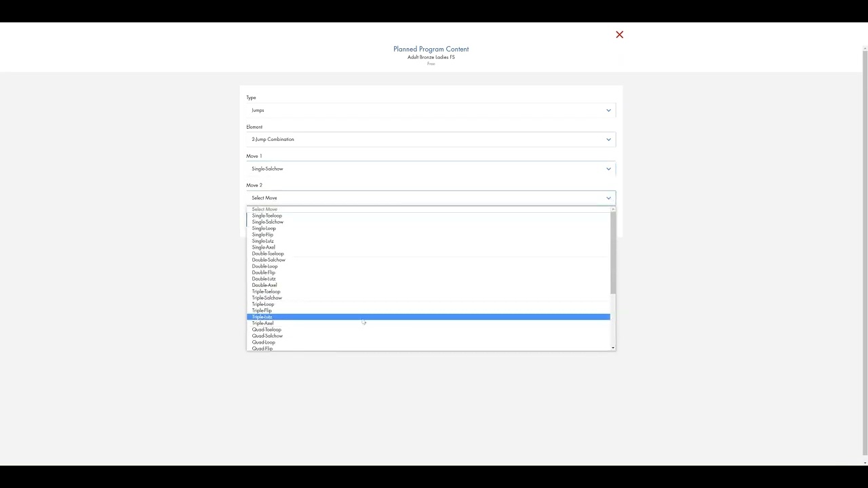The width and height of the screenshot is (868, 488).
Task: Choose Single-Toeloop from the Move 2 list
Action: pos(428,216)
